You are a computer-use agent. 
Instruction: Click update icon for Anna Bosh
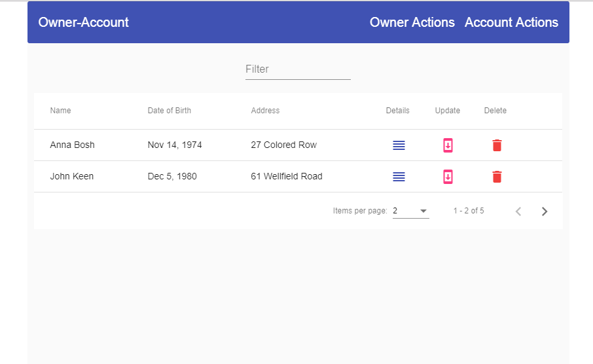click(448, 145)
